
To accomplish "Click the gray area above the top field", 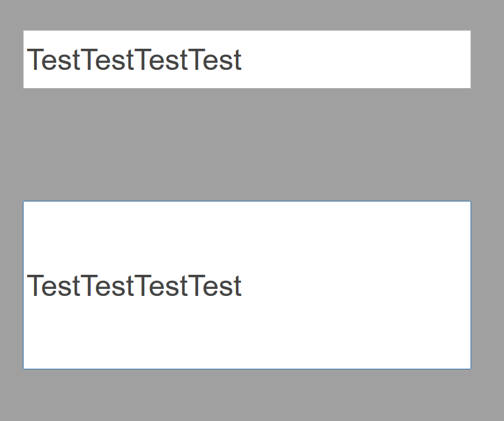I will 246,15.
